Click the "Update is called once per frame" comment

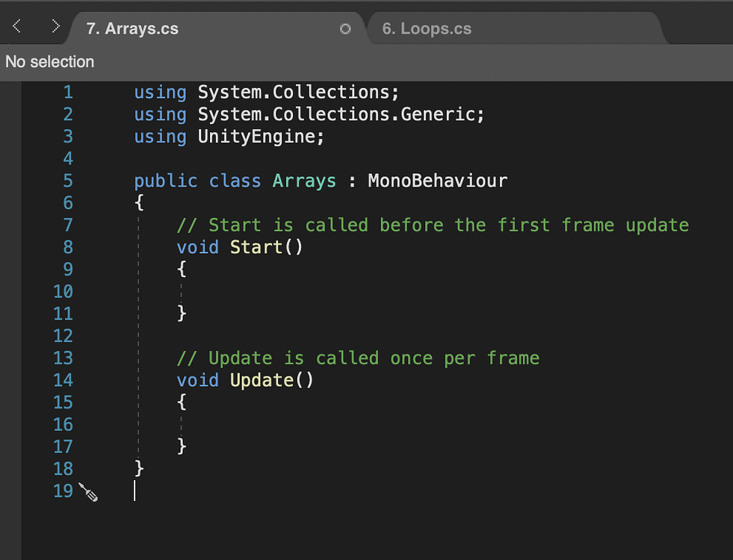coord(358,358)
